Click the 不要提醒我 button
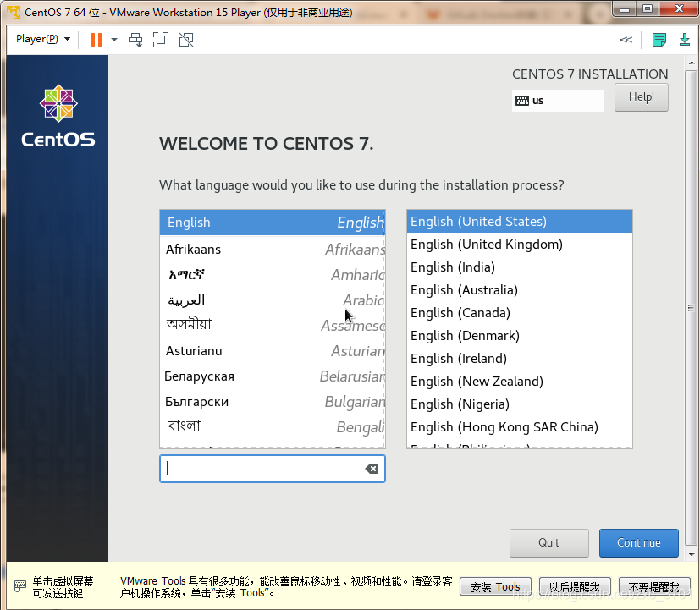This screenshot has height=610, width=700. coord(654,587)
